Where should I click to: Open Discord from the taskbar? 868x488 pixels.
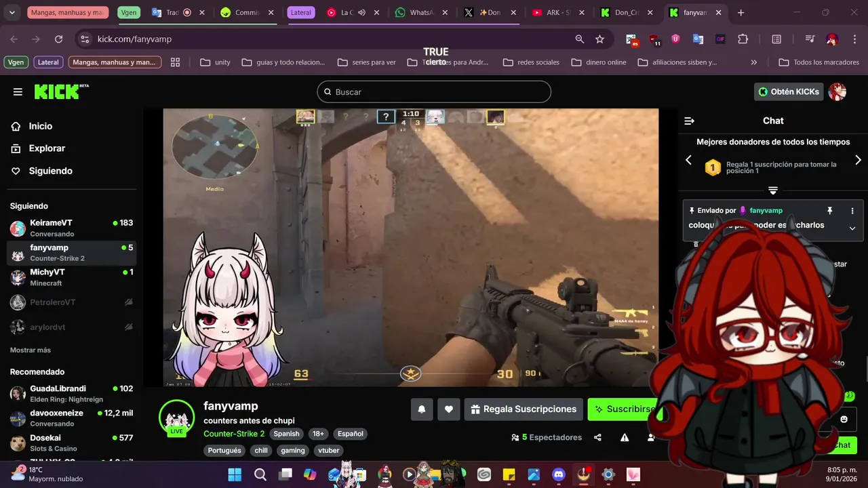point(558,474)
